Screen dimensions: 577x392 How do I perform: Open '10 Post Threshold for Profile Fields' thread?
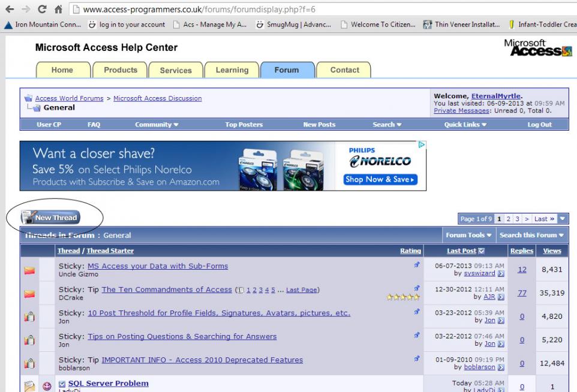click(x=219, y=313)
